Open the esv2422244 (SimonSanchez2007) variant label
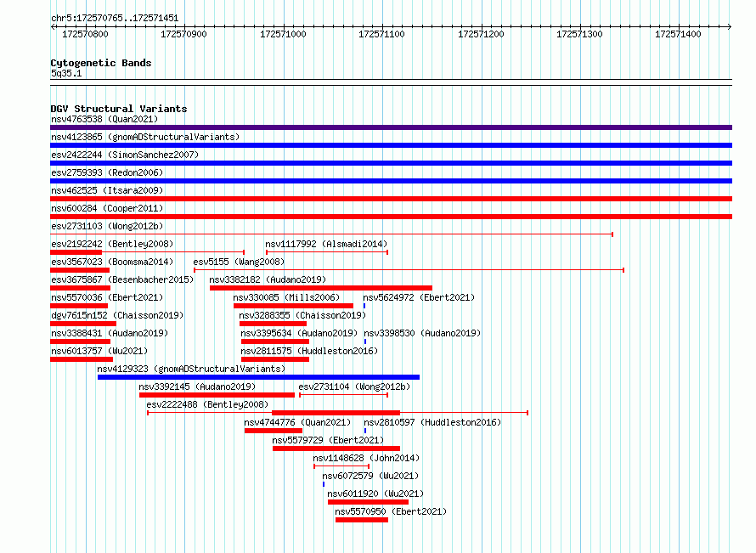The width and height of the screenshot is (756, 553). click(x=125, y=155)
